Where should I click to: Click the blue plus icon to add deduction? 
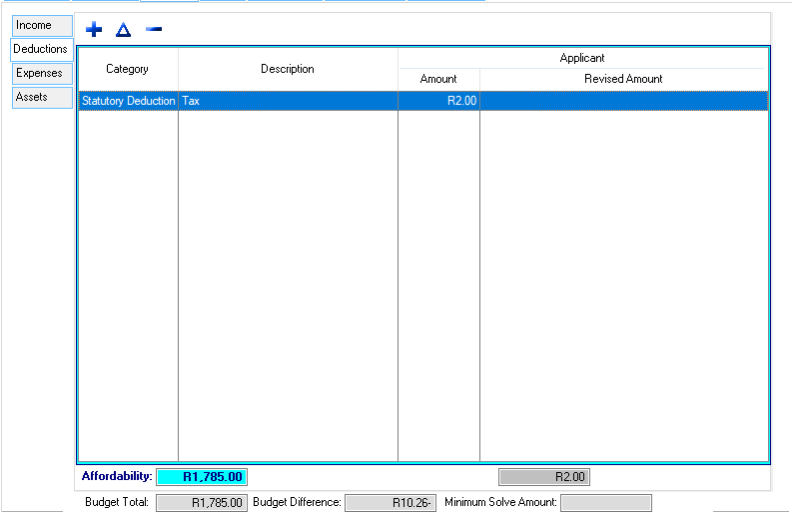(94, 30)
